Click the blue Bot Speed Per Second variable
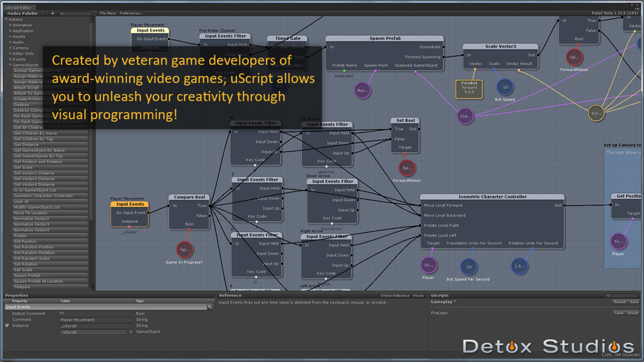This screenshot has width=644, height=362. click(x=469, y=267)
